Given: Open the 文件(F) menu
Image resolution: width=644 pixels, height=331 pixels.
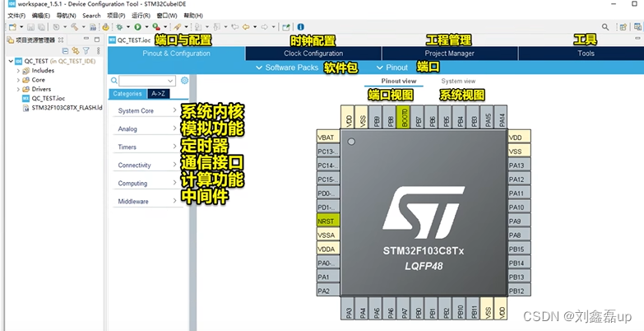Looking at the screenshot, I should pyautogui.click(x=16, y=16).
